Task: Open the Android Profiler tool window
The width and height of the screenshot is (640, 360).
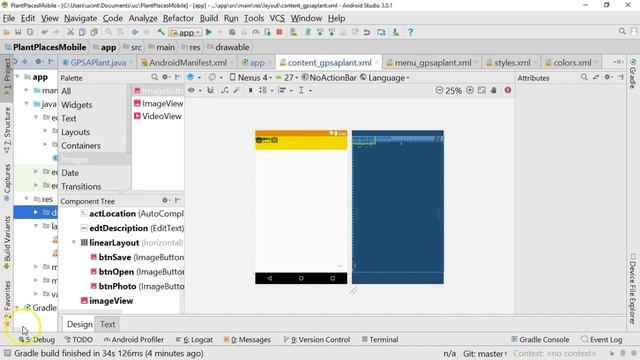Action: click(133, 340)
